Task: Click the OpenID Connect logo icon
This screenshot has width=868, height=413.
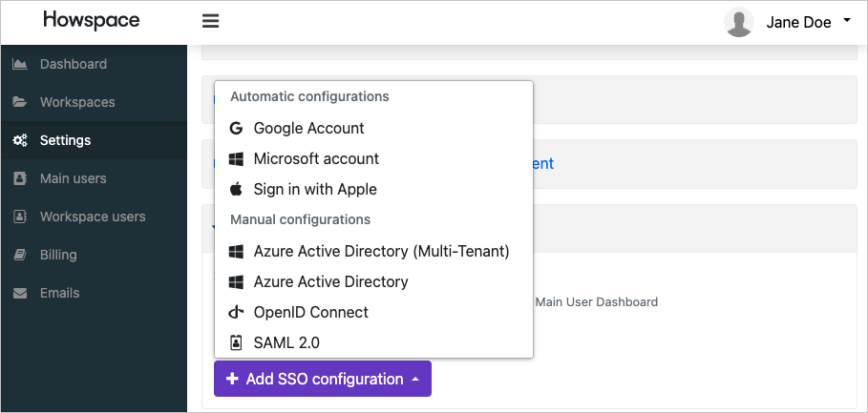Action: point(236,313)
